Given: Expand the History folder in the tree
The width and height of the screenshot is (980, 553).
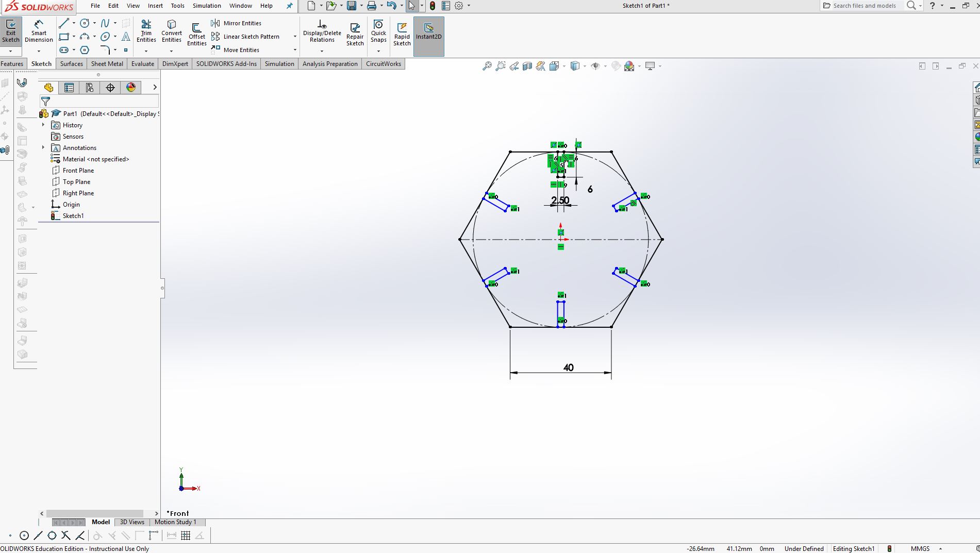Looking at the screenshot, I should pos(43,125).
